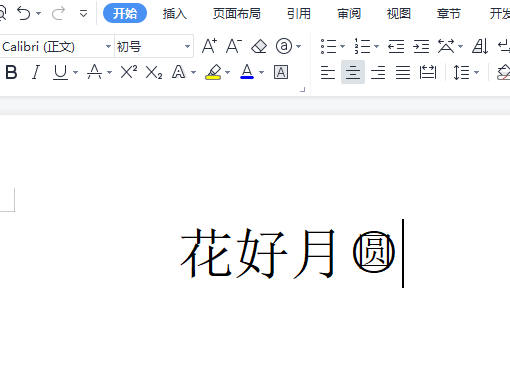This screenshot has width=510, height=380.
Task: Align text left
Action: (328, 72)
